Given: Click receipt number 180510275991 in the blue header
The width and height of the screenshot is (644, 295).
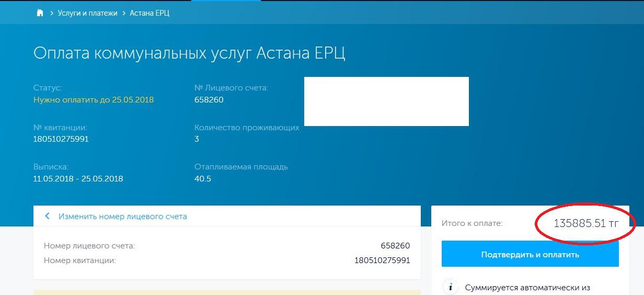Looking at the screenshot, I should tap(61, 139).
